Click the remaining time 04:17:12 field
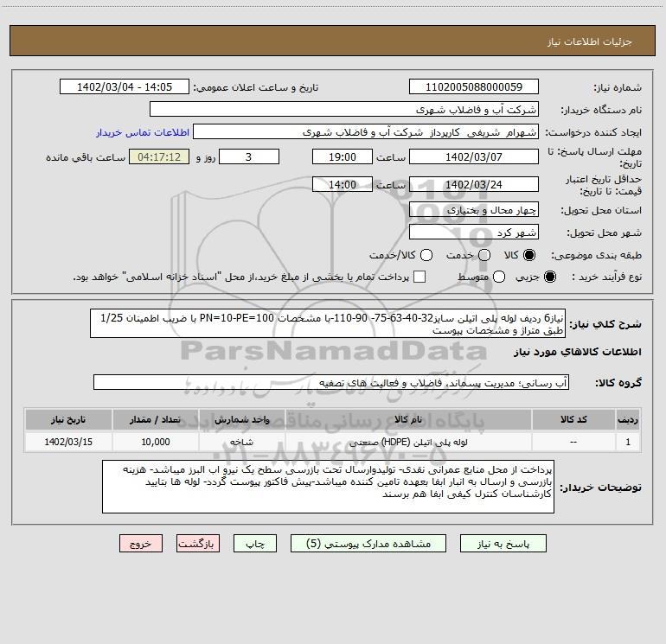Image resolution: width=666 pixels, height=644 pixels. tap(159, 156)
